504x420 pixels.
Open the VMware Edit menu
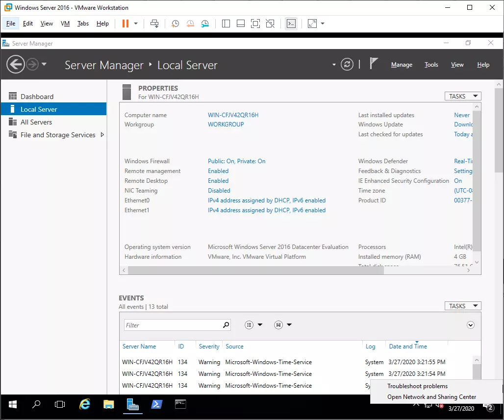(28, 24)
